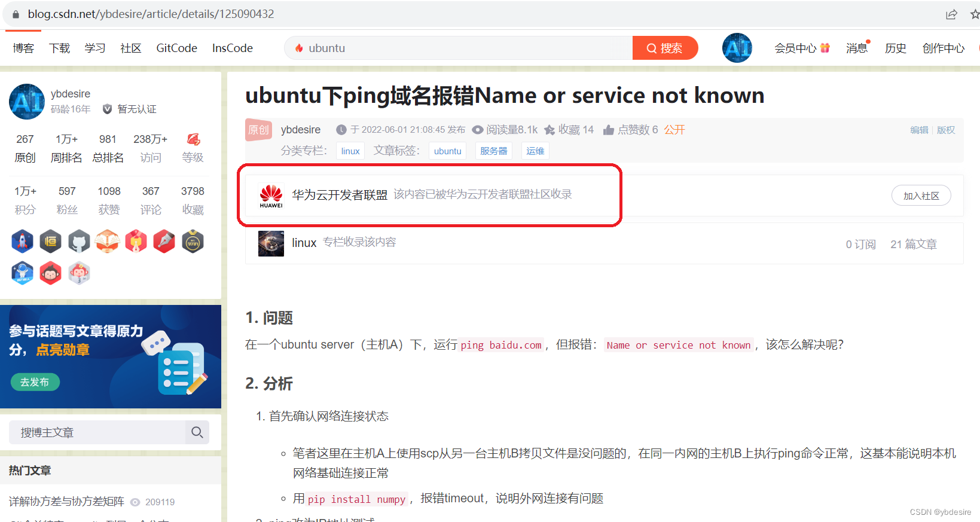
Task: Click the inline code 'pip install numpy'
Action: point(357,499)
